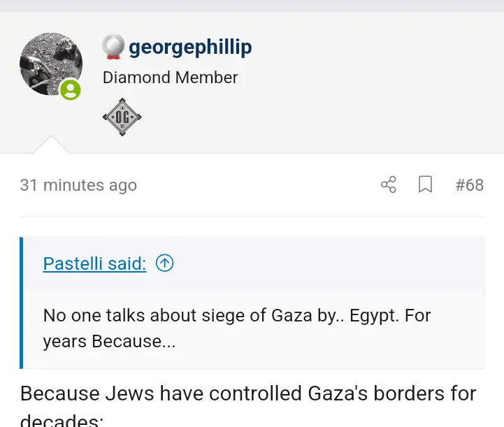The image size is (504, 427).
Task: Click the blue left border of quote block
Action: 22,303
